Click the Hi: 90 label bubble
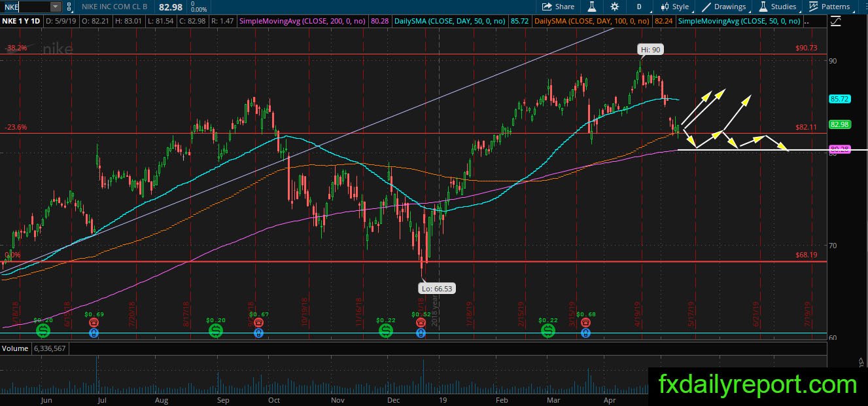This screenshot has width=868, height=406. pos(651,49)
